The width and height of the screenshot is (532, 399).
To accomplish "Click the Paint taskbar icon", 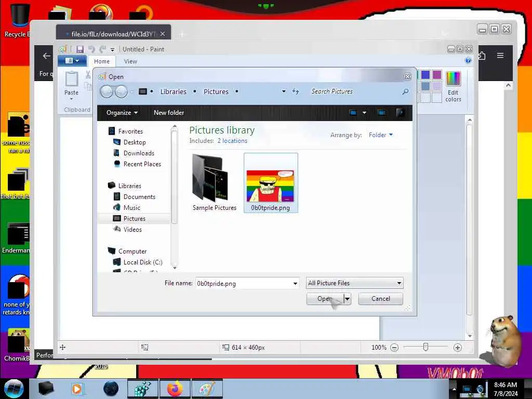I will click(207, 389).
